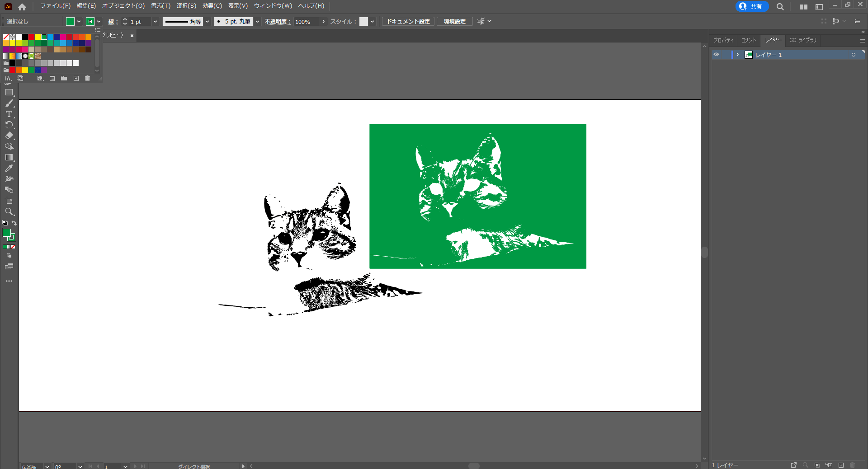
Task: Click target circle of レイヤー 1
Action: [854, 55]
